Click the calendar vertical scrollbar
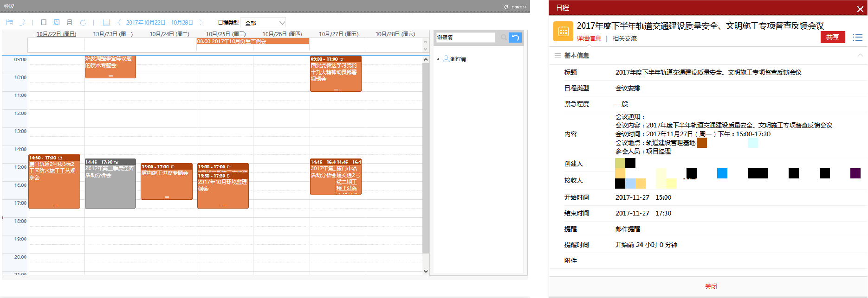868x298 pixels. (426, 158)
